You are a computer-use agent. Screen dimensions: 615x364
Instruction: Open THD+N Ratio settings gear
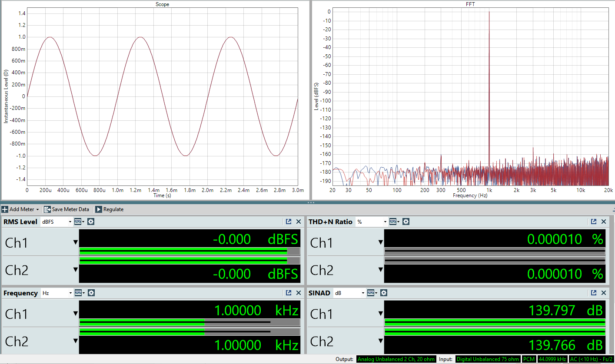[406, 222]
